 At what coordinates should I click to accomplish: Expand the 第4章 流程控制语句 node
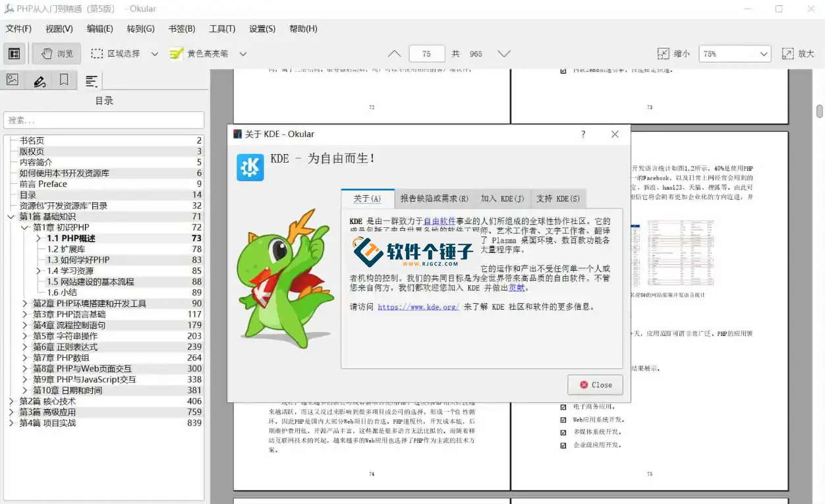pyautogui.click(x=25, y=325)
